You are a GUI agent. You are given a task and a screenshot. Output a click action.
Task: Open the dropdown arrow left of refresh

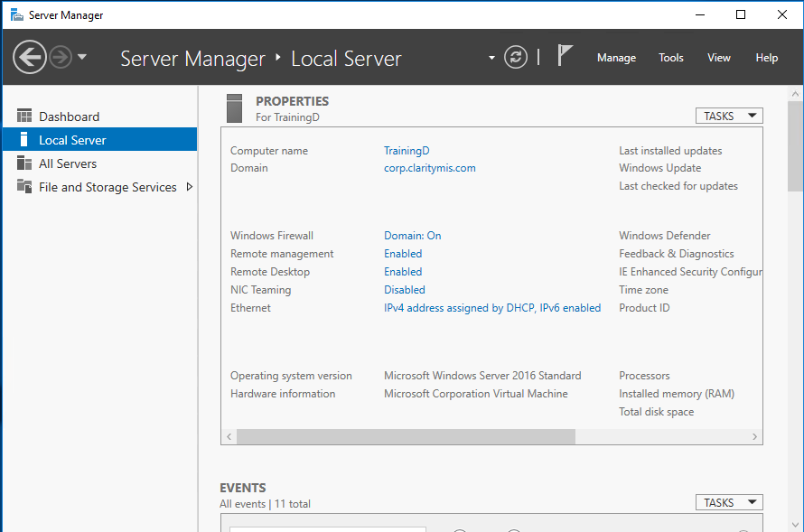(491, 58)
